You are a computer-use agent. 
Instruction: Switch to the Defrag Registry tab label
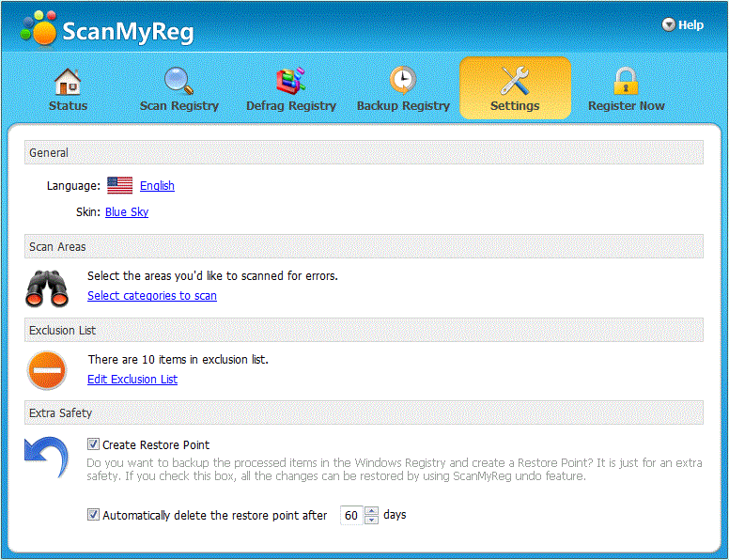point(291,106)
